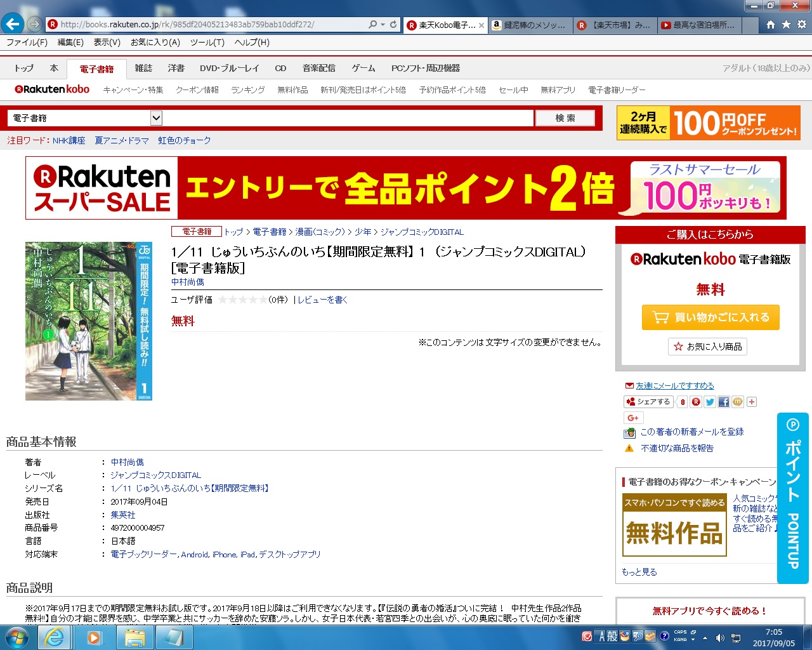This screenshot has width=812, height=650.
Task: Click the volume speaker icon in the system tray
Action: point(720,637)
